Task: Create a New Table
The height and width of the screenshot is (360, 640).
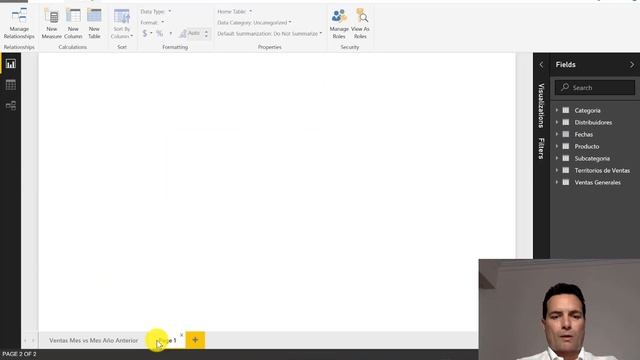Action: coord(94,24)
